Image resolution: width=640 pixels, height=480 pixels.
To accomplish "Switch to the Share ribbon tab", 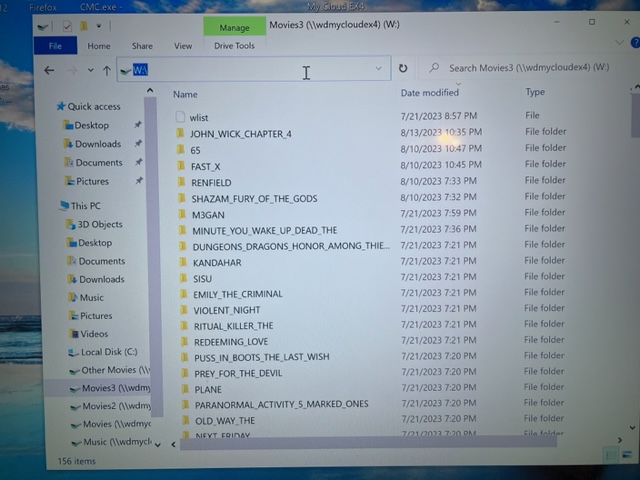I will coord(142,46).
